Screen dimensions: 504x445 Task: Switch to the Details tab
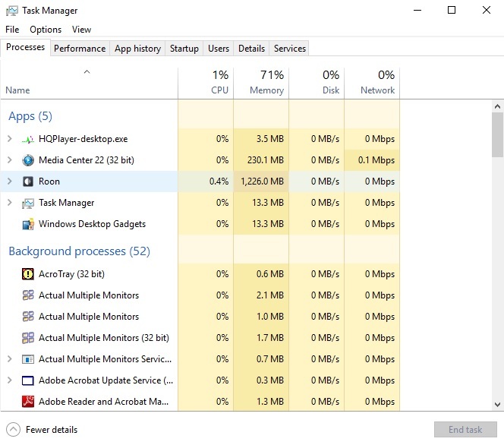click(252, 49)
